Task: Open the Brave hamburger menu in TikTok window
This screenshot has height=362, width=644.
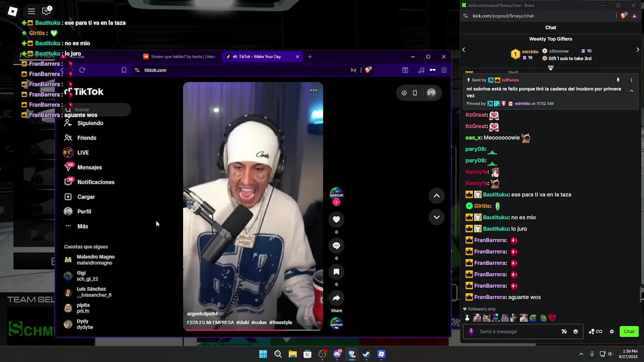Action: click(444, 70)
